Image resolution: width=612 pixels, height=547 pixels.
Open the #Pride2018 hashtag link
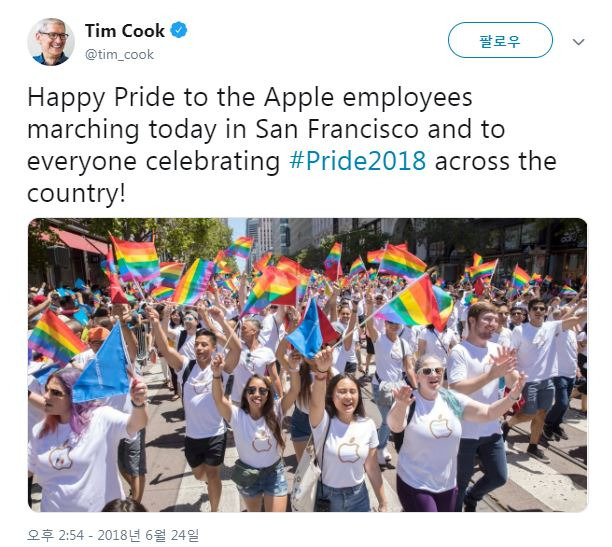tap(357, 161)
